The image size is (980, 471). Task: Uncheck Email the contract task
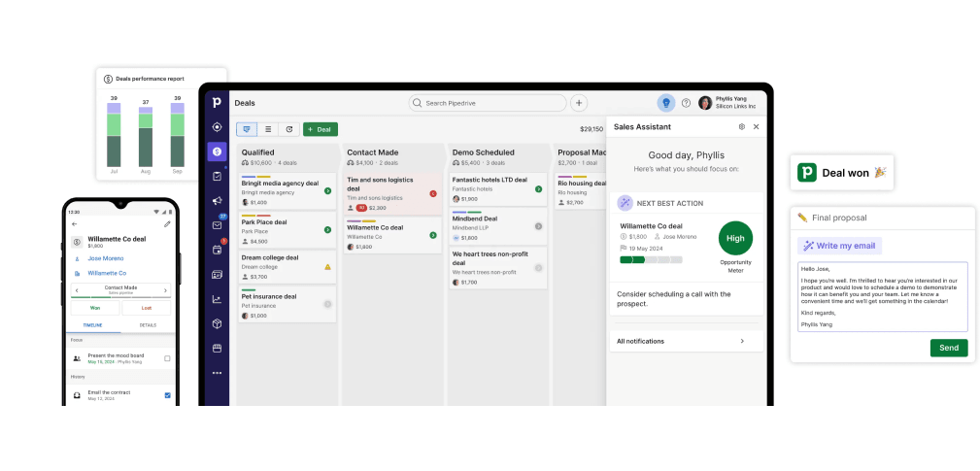(x=167, y=395)
